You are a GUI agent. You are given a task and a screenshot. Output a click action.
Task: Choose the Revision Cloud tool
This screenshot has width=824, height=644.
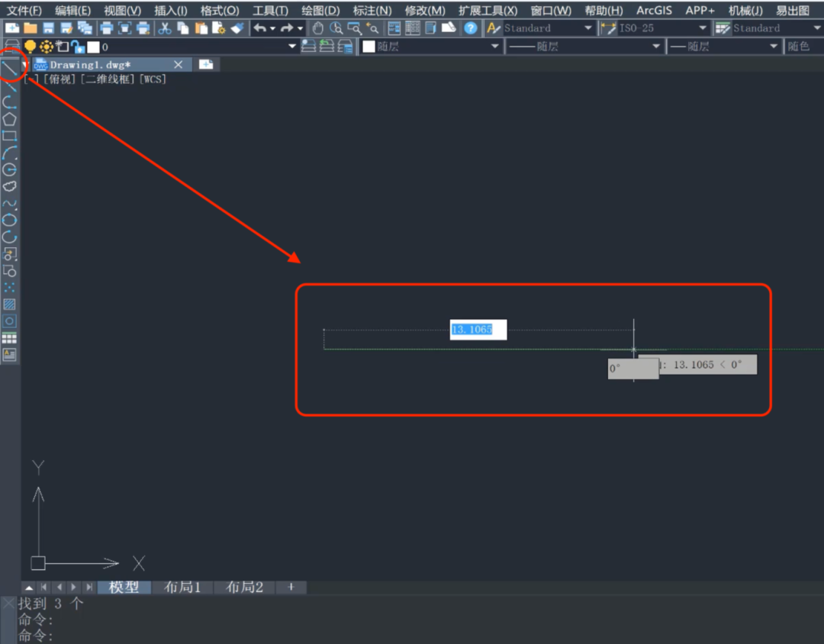tap(10, 186)
